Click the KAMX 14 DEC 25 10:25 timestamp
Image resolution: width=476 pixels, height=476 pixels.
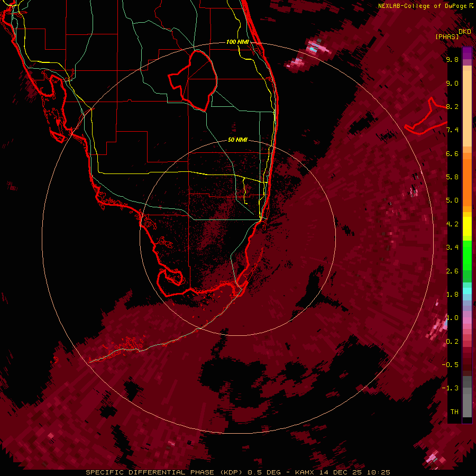[x=342, y=472]
